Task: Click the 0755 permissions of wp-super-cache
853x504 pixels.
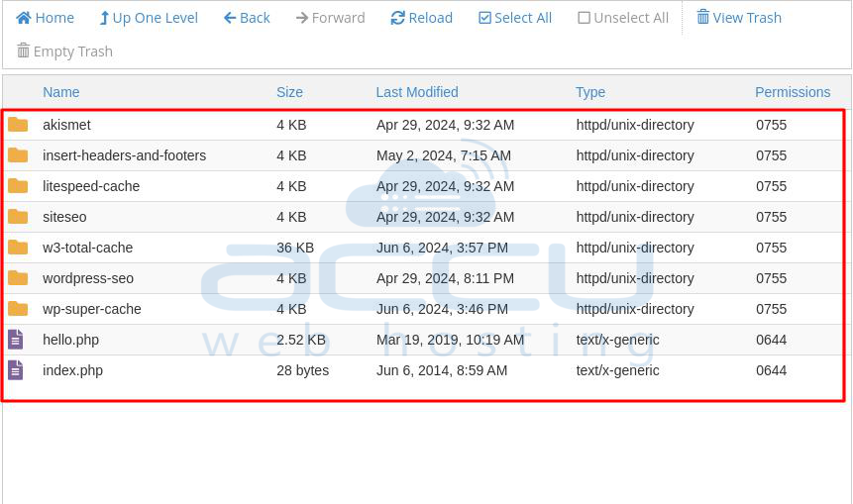Action: point(772,309)
